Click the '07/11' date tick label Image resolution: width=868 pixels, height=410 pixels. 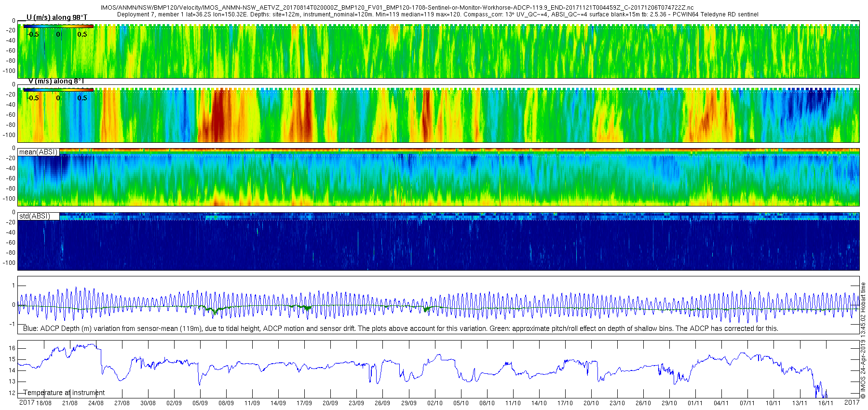pyautogui.click(x=747, y=403)
